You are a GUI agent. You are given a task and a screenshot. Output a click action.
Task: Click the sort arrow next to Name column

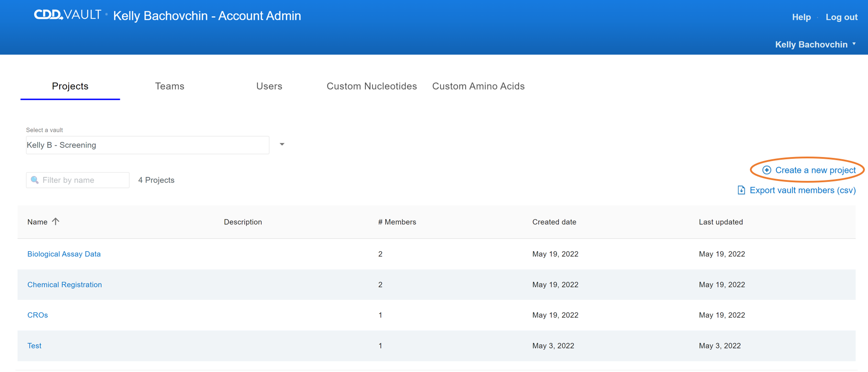pos(55,222)
